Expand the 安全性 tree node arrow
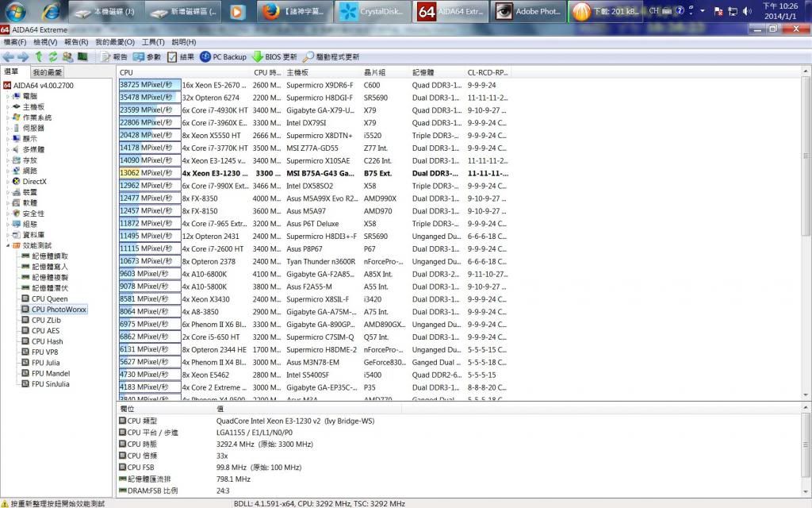The width and height of the screenshot is (812, 508). [7, 214]
